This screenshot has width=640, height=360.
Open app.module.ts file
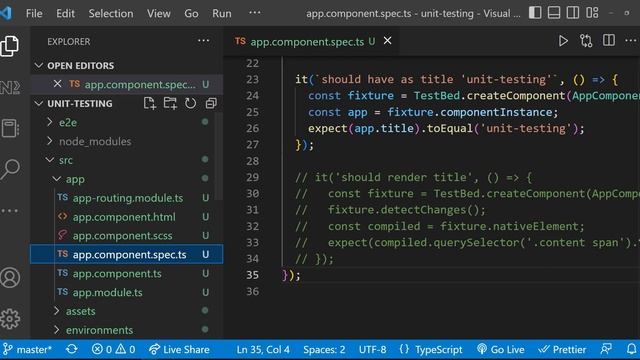(127, 292)
